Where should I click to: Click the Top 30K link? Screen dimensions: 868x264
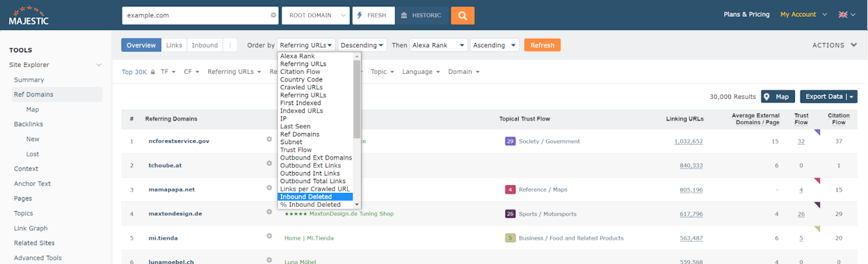tap(134, 72)
